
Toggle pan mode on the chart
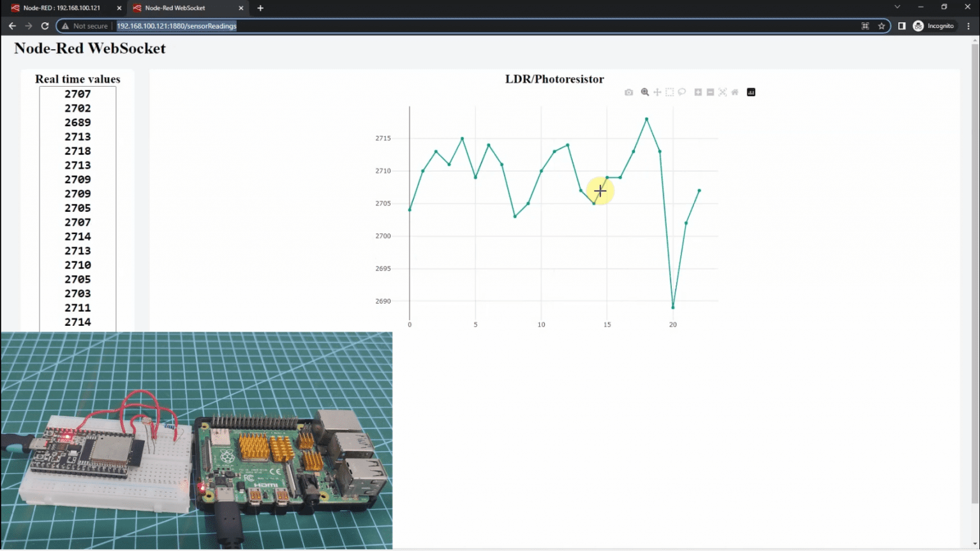point(657,92)
